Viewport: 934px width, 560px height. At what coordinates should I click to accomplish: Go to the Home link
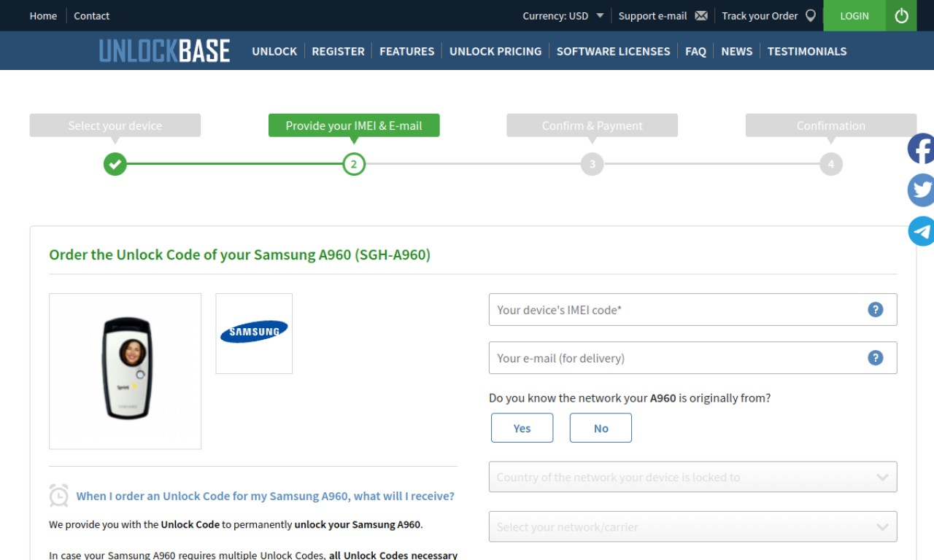pos(43,15)
